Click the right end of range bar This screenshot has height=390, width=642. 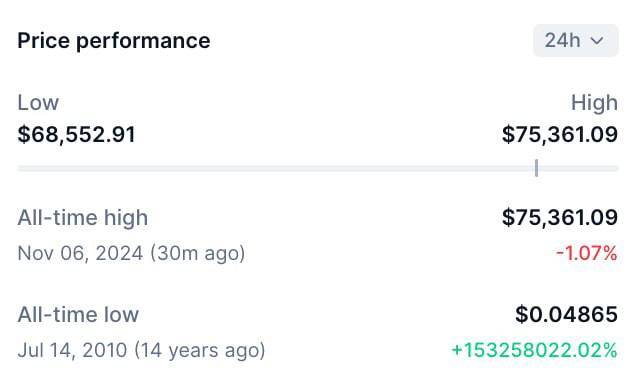coord(615,168)
